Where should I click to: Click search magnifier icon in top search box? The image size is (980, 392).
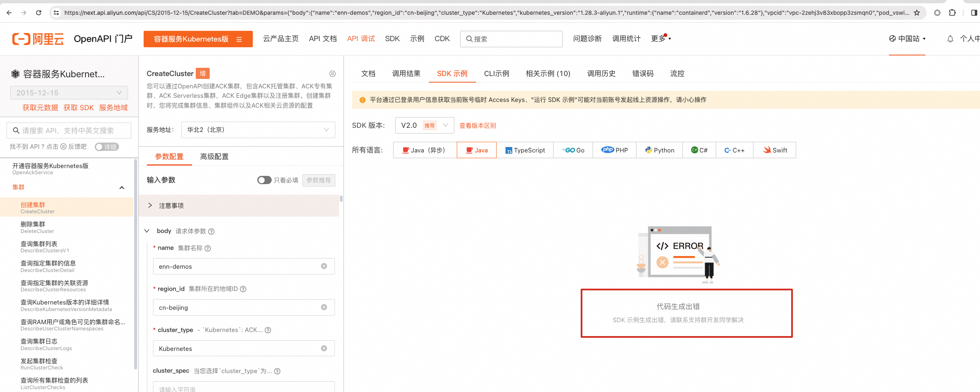[x=469, y=39]
